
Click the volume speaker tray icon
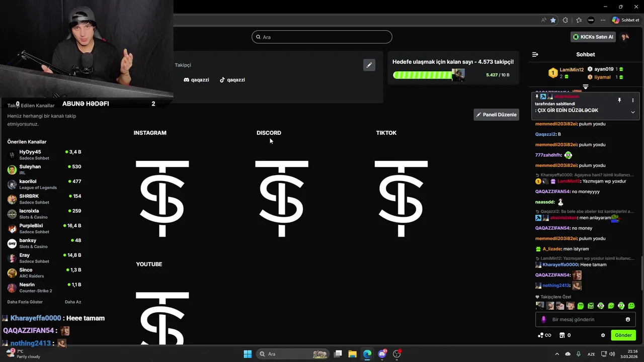coord(612,354)
